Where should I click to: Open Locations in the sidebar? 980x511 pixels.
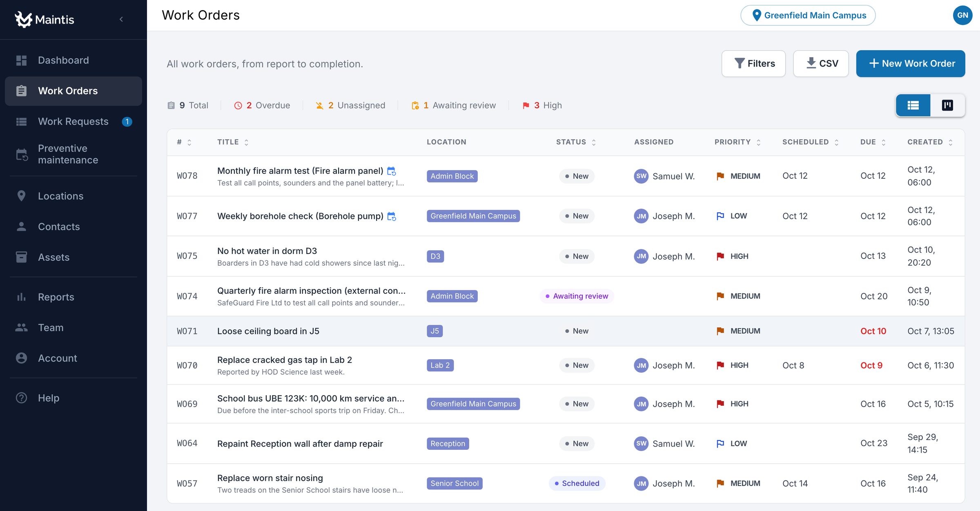73,196
